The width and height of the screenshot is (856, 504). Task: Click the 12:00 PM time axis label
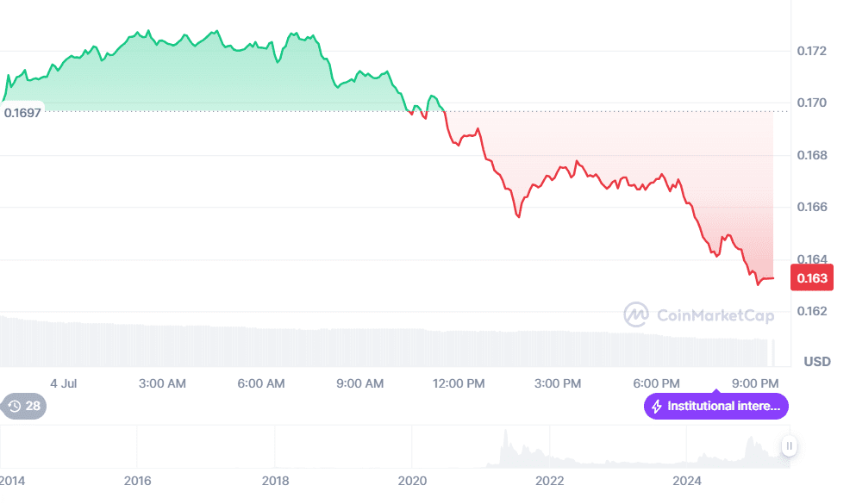tap(459, 383)
